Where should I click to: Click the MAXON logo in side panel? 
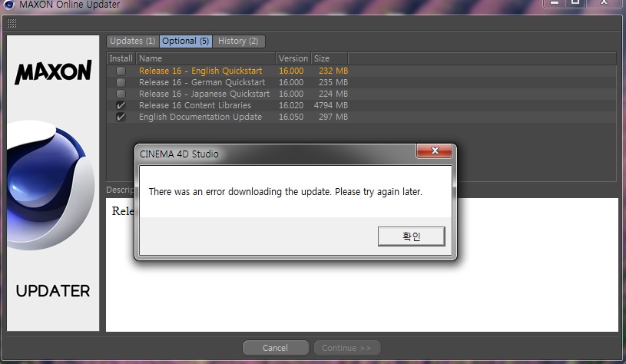pos(53,72)
